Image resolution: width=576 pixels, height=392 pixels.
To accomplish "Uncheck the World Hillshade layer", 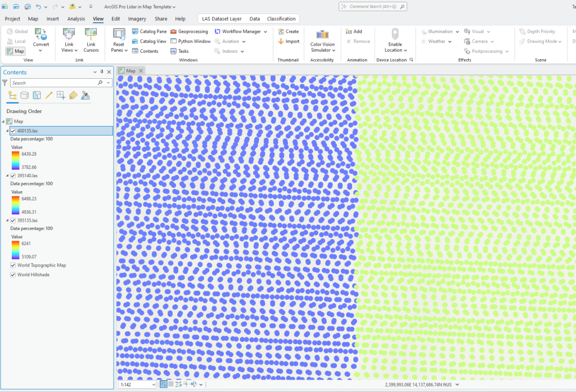I will (12, 274).
